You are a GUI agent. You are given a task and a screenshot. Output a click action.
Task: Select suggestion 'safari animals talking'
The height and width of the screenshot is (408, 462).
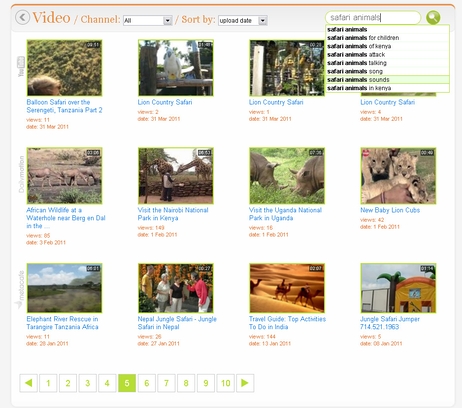387,63
